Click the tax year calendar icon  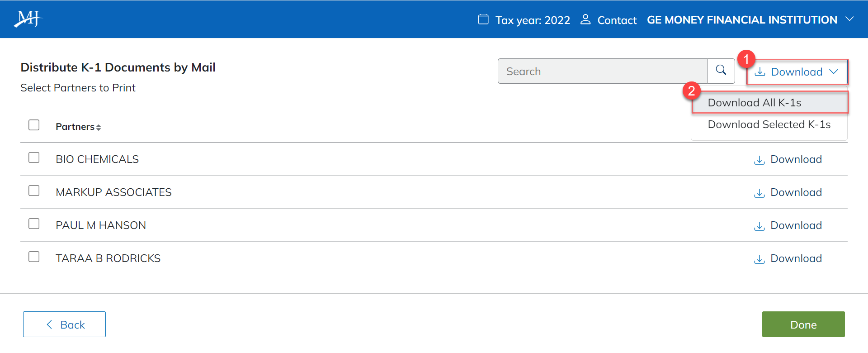(x=483, y=19)
